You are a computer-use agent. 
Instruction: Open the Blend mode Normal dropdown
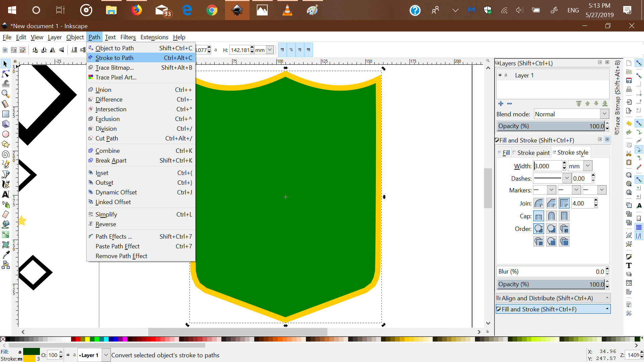point(604,114)
